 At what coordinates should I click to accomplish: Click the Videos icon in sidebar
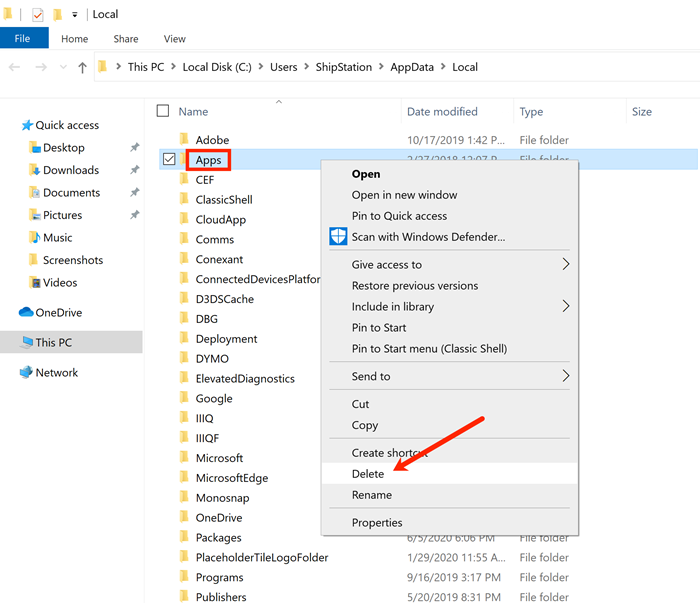click(x=35, y=283)
